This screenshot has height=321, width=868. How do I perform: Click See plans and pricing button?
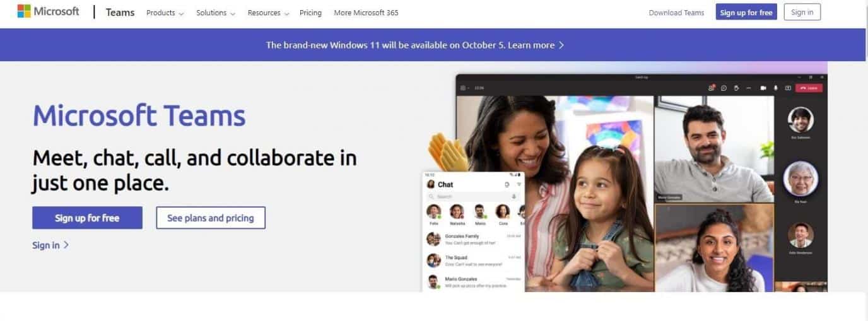[211, 218]
